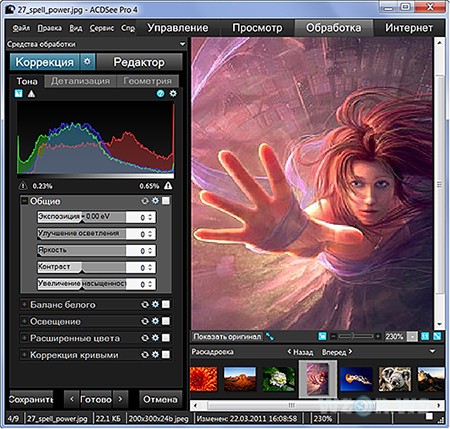Click Вперед in the filmstrip
Screen dimensions: 450x429
337,352
